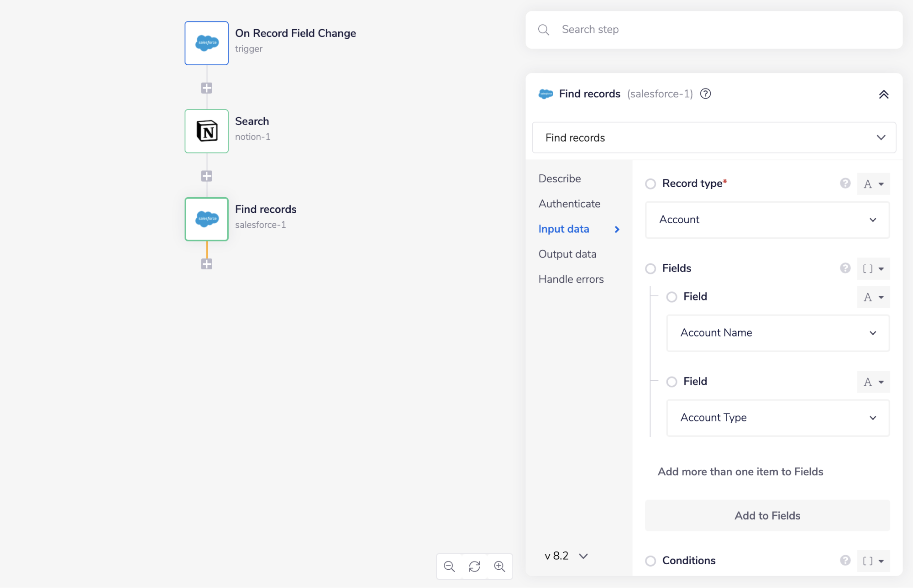Toggle the Record type radio button
The image size is (913, 588).
pos(650,184)
